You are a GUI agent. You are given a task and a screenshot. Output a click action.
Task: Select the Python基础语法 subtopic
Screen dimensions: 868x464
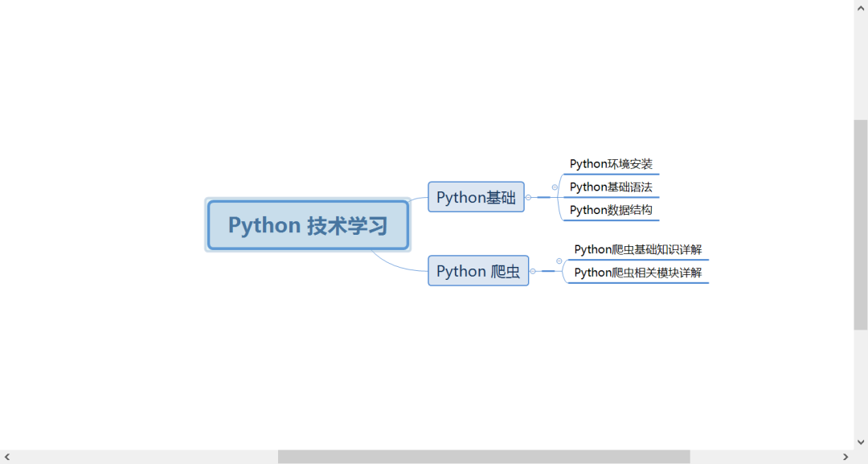pos(611,187)
